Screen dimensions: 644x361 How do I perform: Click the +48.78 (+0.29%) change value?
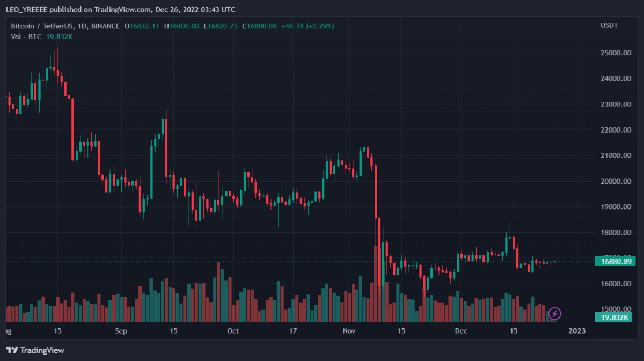pos(308,26)
